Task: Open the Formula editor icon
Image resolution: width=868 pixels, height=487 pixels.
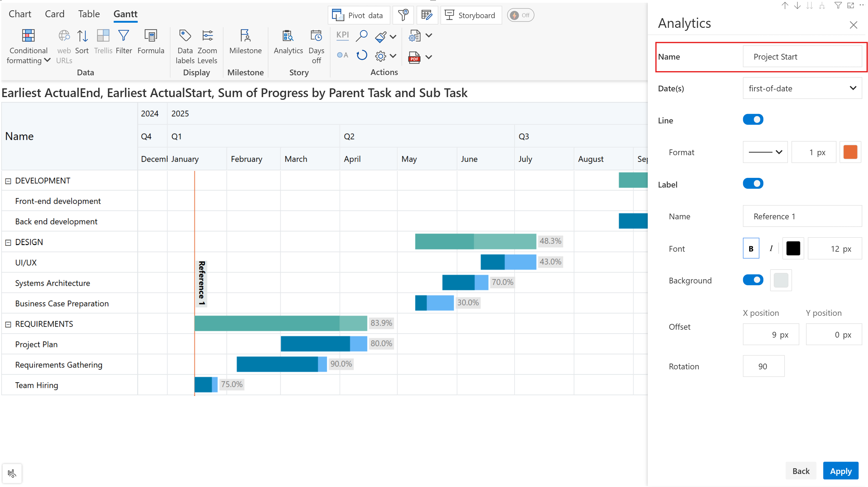Action: coord(151,36)
